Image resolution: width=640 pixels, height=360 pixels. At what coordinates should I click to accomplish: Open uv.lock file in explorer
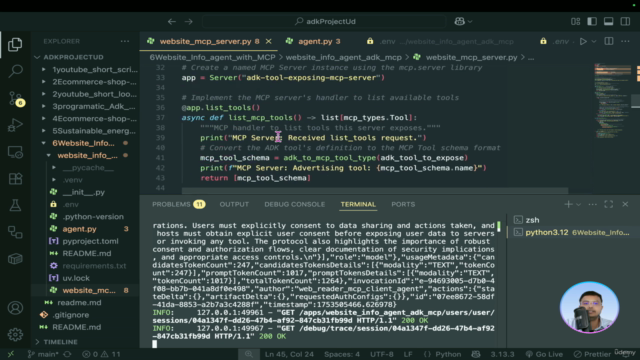click(x=76, y=278)
